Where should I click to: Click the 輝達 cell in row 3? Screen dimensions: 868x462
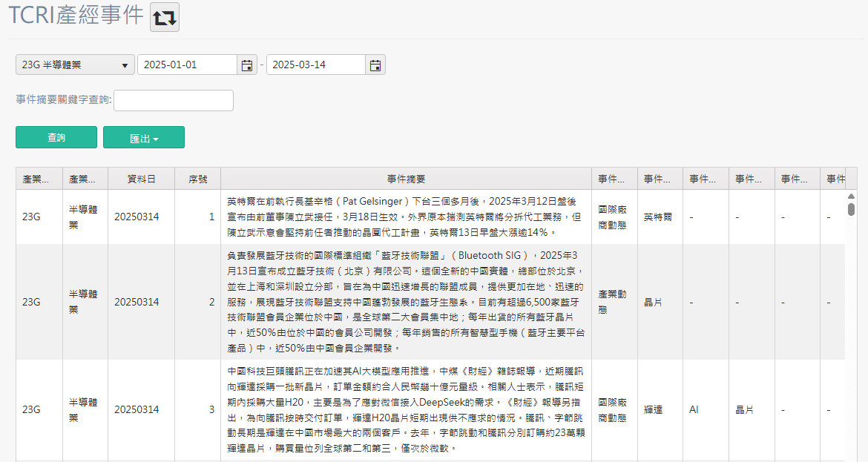click(x=653, y=409)
